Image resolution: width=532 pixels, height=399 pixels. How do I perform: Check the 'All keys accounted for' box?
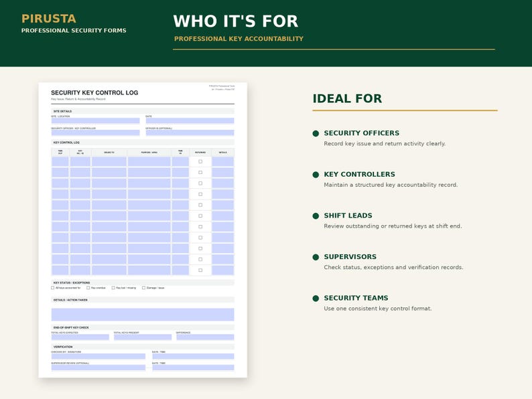coord(52,288)
